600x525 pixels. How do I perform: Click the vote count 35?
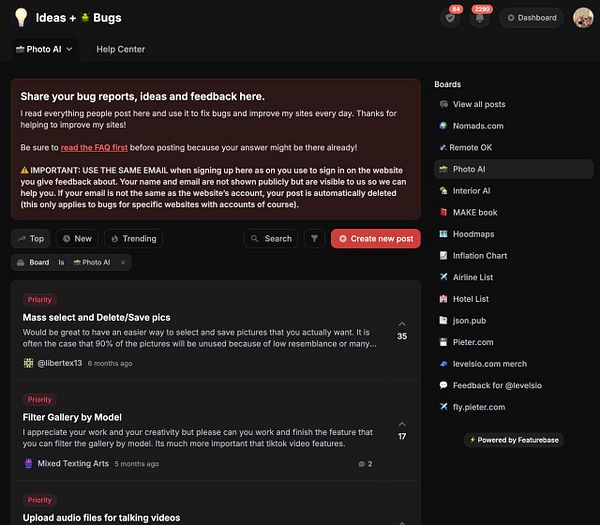[402, 336]
